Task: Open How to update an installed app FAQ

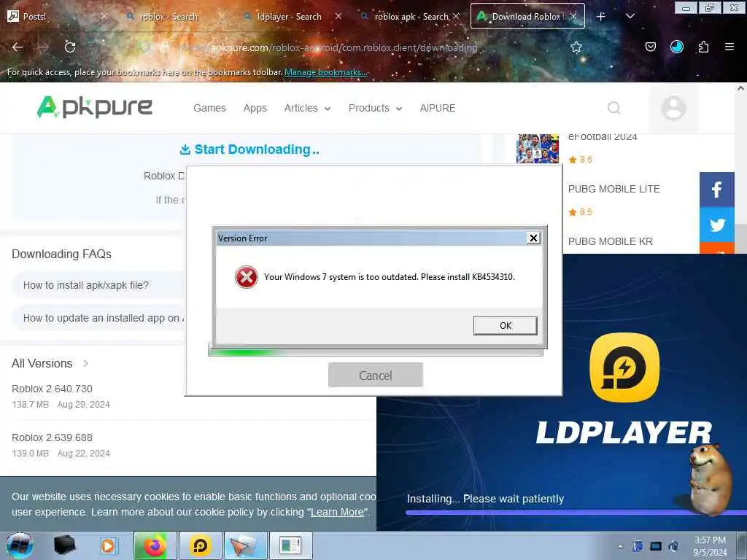Action: point(98,318)
